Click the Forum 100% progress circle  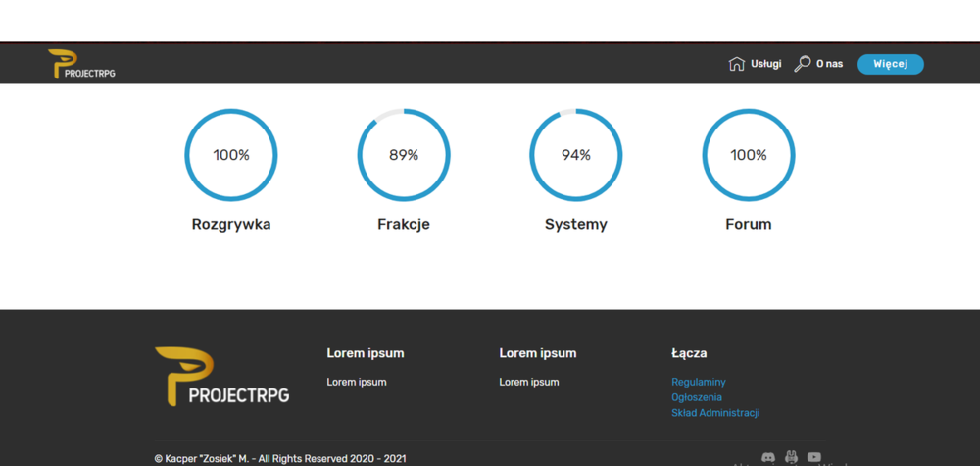point(749,155)
